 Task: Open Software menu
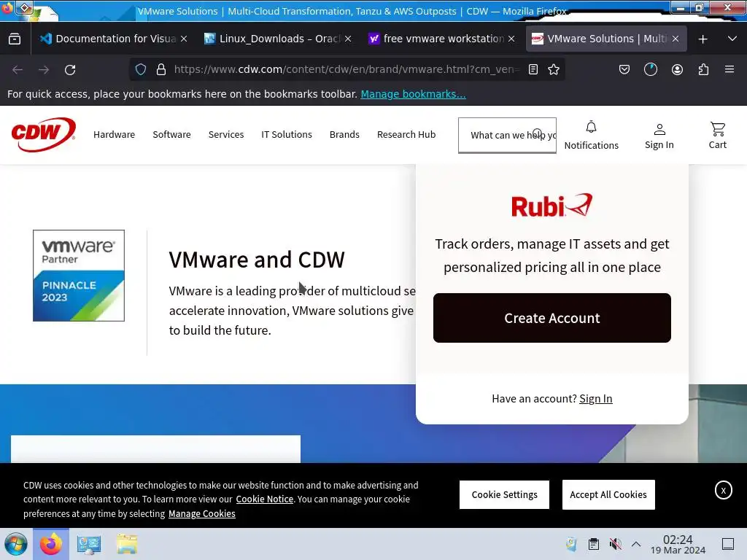point(171,135)
